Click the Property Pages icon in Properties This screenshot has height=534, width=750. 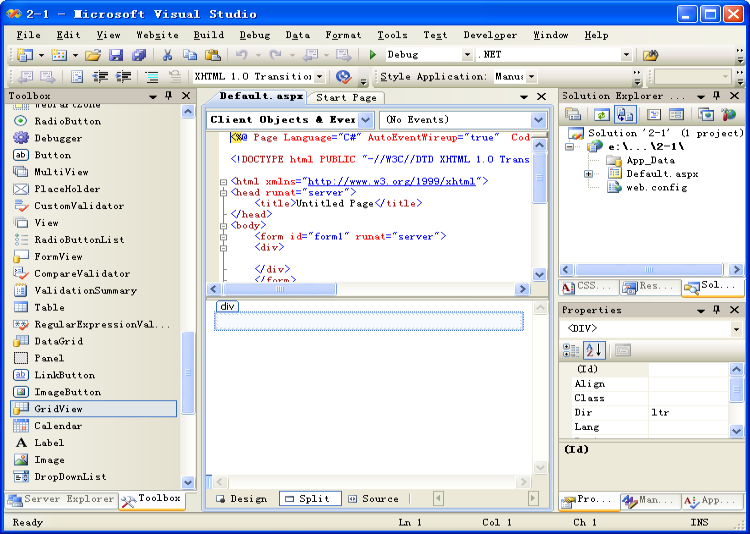622,350
